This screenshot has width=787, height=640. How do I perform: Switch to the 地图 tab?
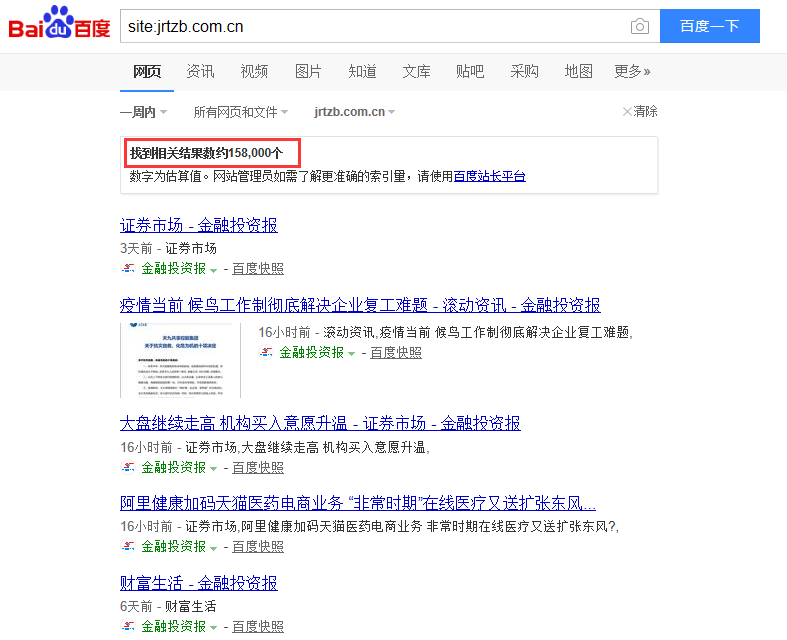(x=579, y=71)
